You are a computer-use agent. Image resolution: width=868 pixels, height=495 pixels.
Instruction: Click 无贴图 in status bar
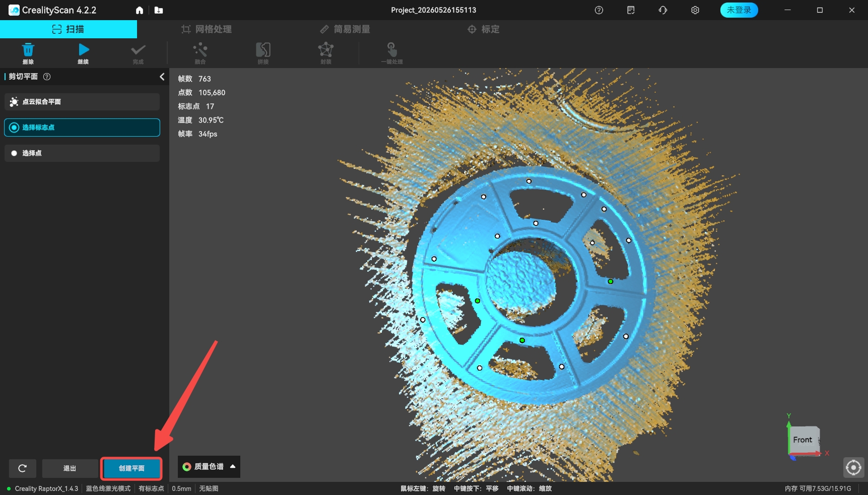tap(209, 488)
